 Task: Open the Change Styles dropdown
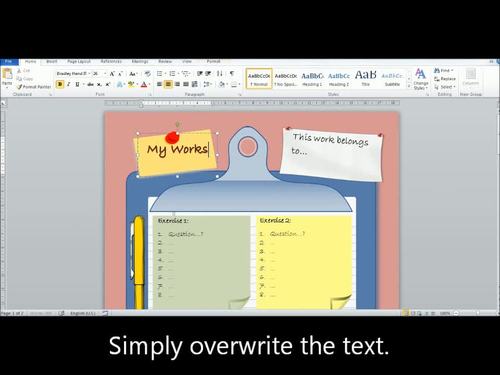[x=420, y=79]
